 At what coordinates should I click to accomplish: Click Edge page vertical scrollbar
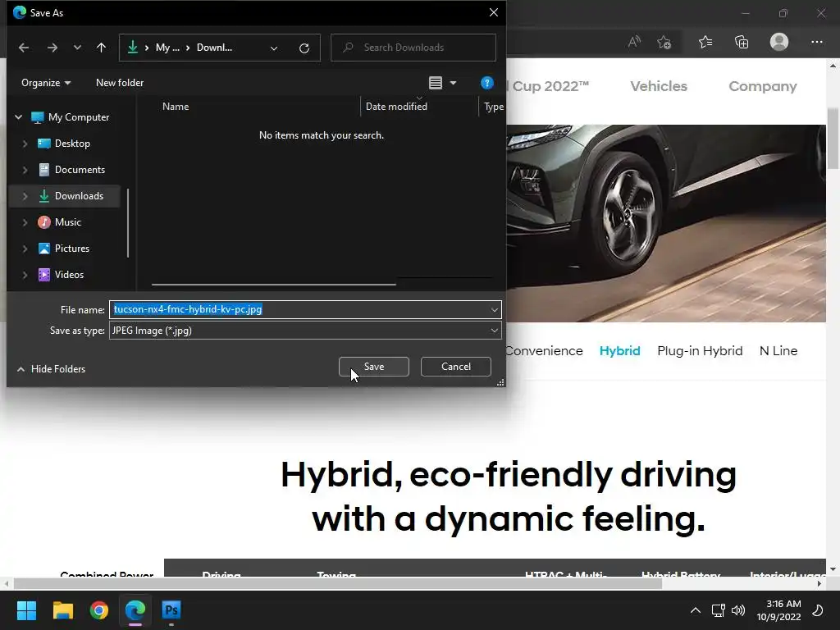click(x=833, y=138)
